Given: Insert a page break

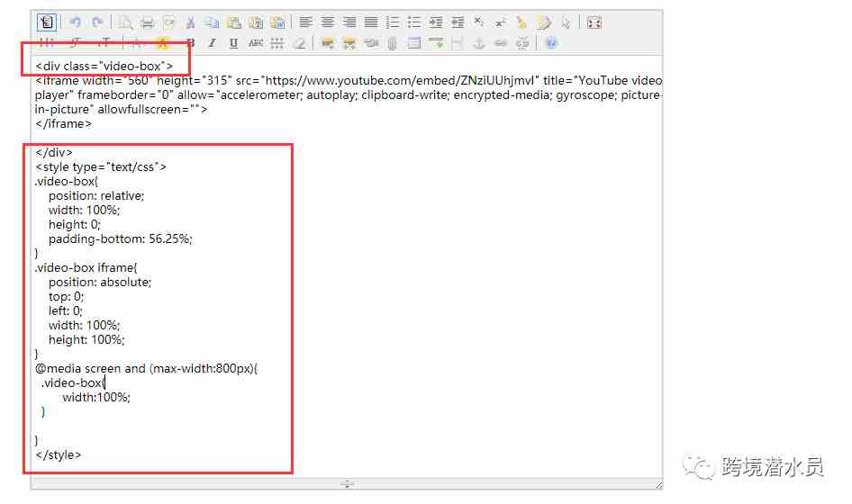Looking at the screenshot, I should (458, 43).
